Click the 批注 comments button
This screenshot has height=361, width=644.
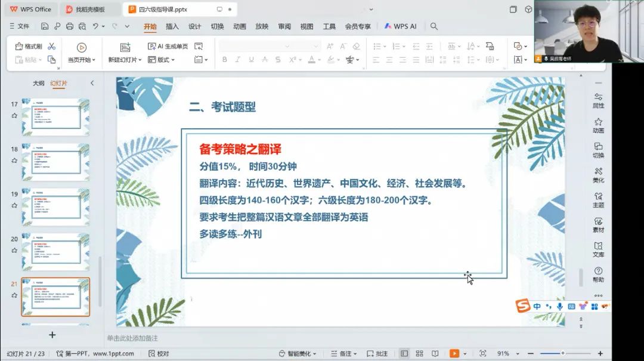(x=377, y=353)
